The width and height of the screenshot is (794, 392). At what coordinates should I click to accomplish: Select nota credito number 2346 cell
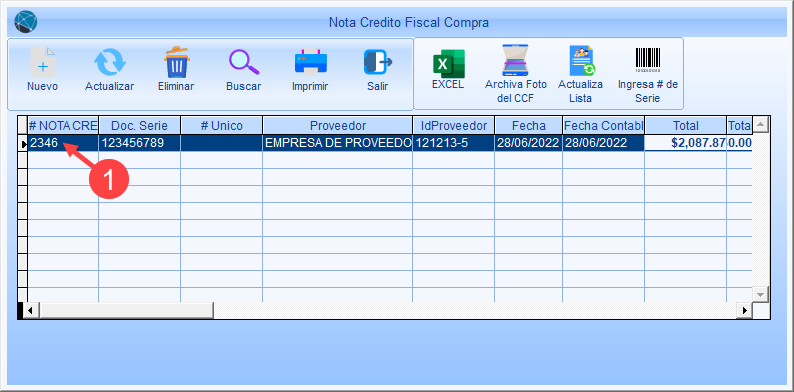63,143
